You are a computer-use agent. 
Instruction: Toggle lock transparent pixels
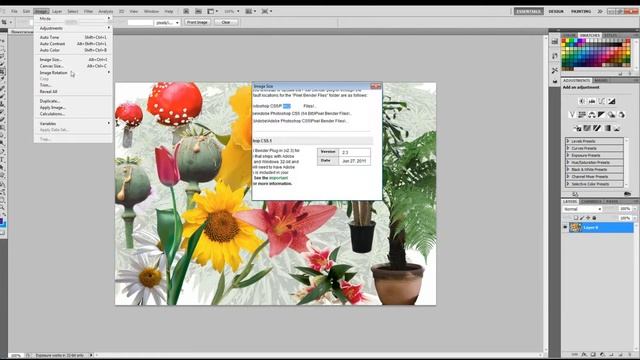576,218
